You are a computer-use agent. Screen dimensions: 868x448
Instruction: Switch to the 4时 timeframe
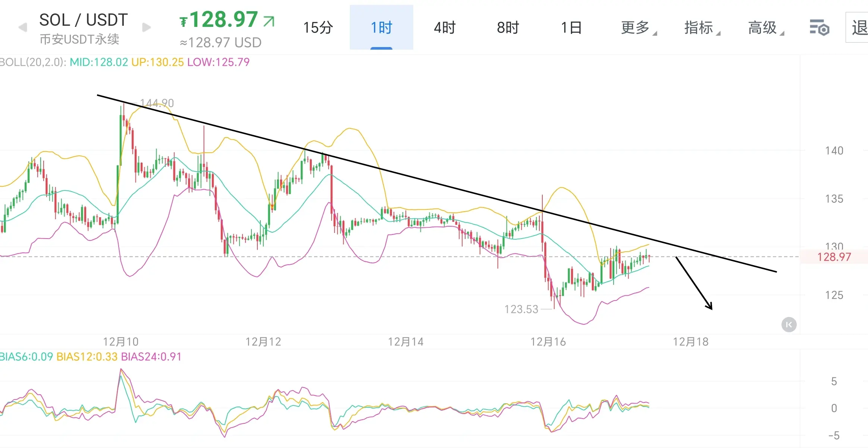point(445,28)
